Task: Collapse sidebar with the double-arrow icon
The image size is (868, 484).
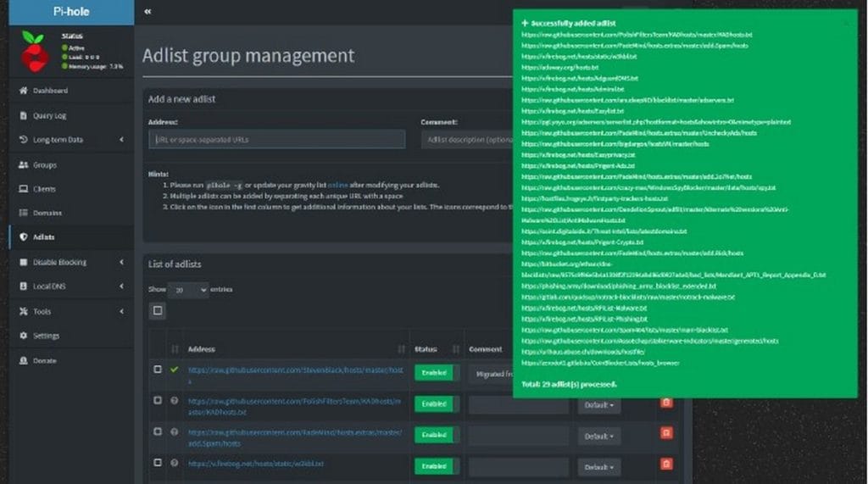Action: (x=147, y=11)
